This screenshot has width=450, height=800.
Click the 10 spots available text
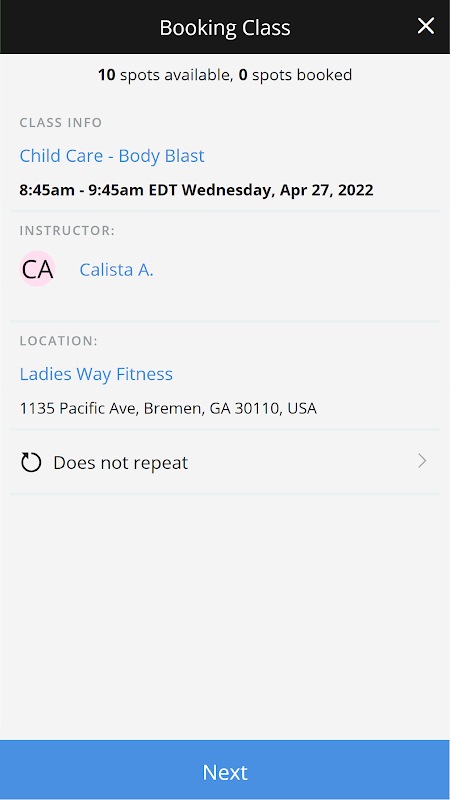click(x=163, y=75)
